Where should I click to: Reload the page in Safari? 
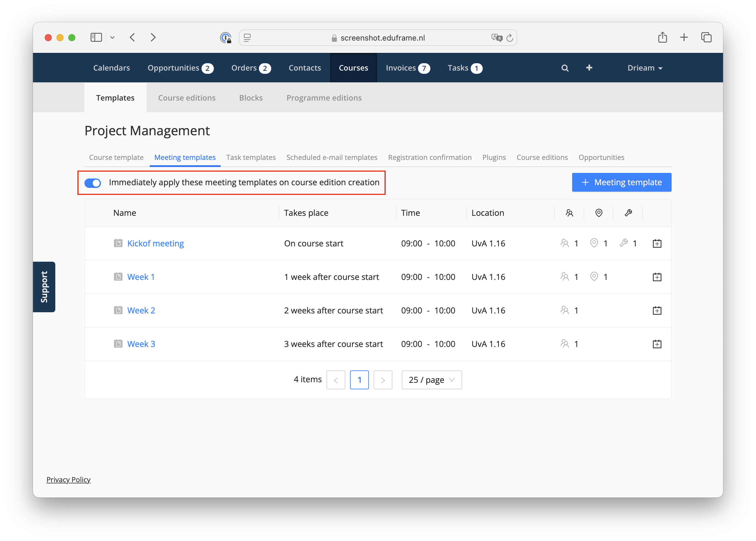[510, 38]
